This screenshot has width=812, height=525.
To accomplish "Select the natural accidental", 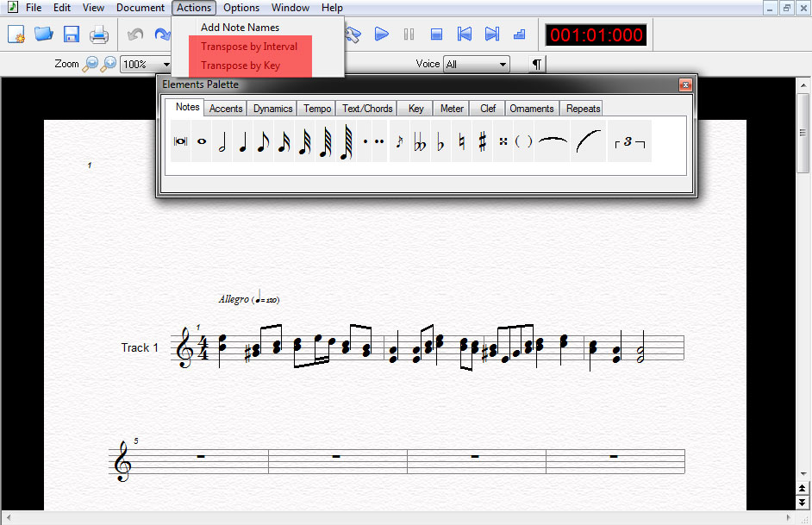I will pyautogui.click(x=461, y=141).
